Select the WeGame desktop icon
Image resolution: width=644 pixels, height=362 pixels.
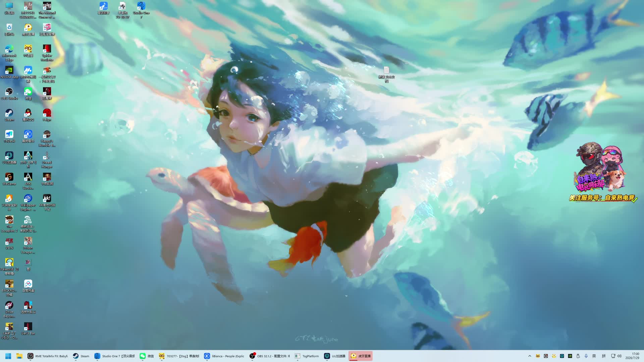pyautogui.click(x=9, y=179)
